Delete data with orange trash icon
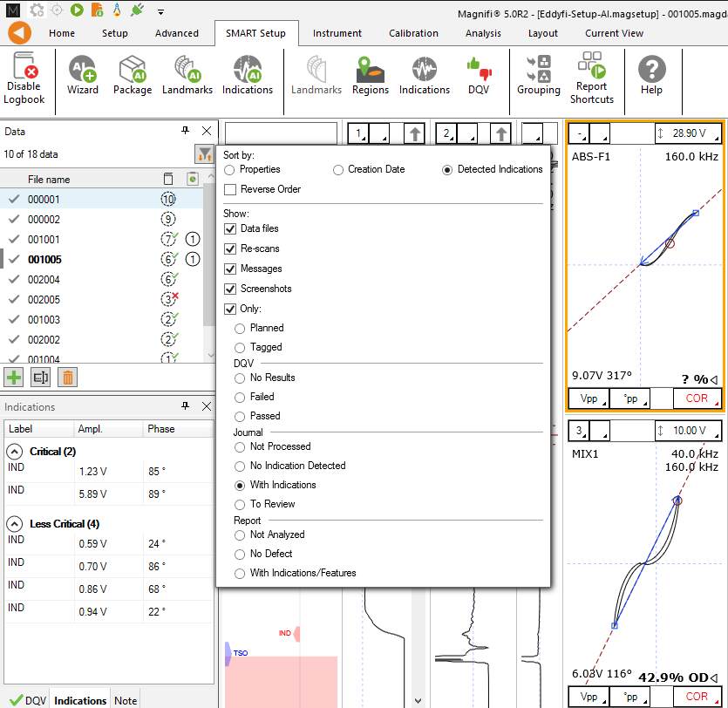 (67, 378)
